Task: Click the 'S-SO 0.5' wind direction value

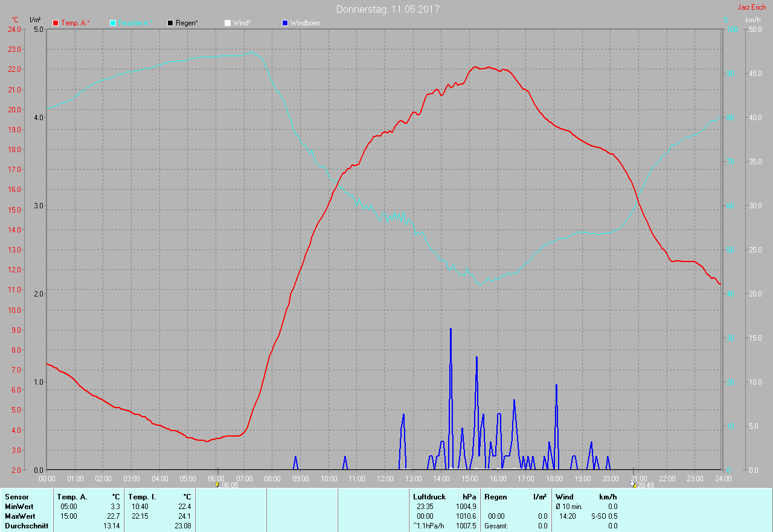Action: point(604,516)
